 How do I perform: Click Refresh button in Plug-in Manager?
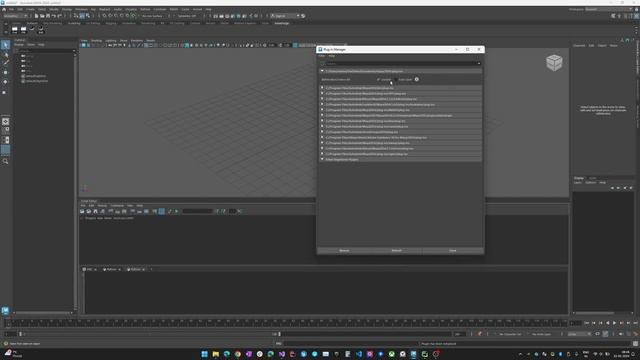click(397, 251)
